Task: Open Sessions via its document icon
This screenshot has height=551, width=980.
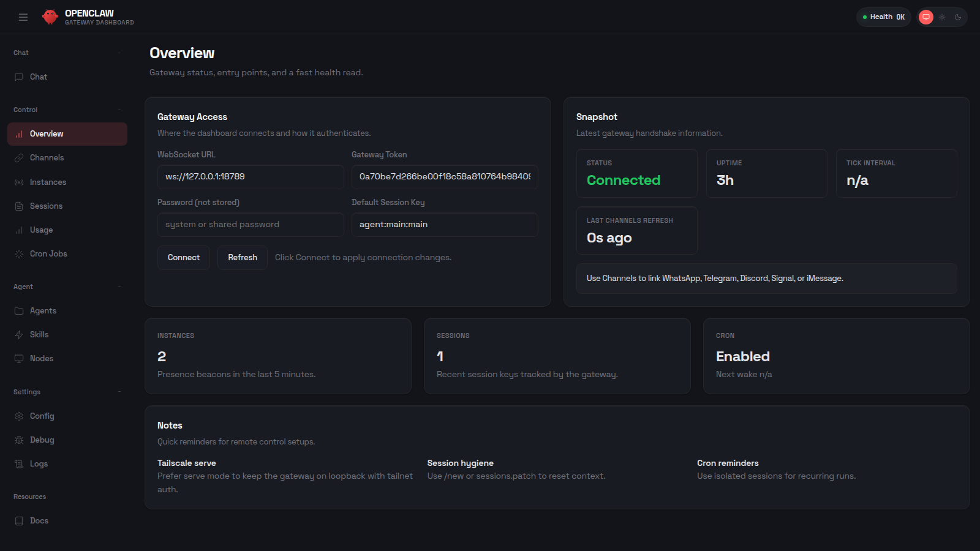Action: (x=19, y=206)
